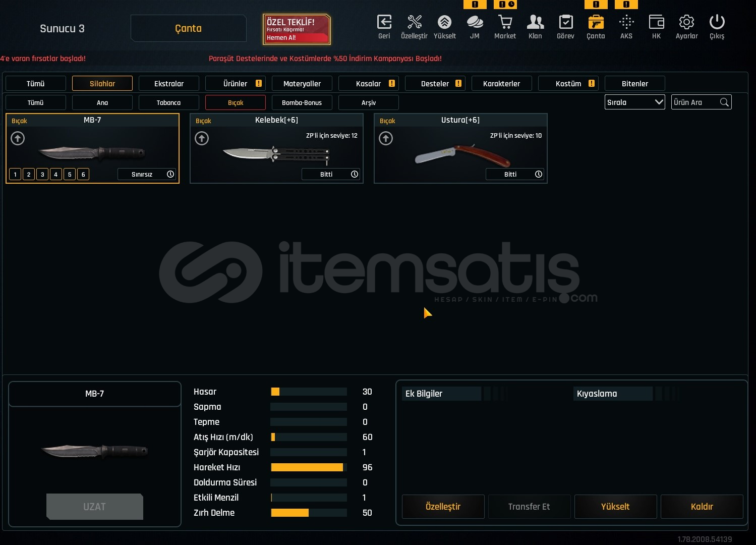
Task: Assign MB-7 to slot 2
Action: pyautogui.click(x=29, y=174)
